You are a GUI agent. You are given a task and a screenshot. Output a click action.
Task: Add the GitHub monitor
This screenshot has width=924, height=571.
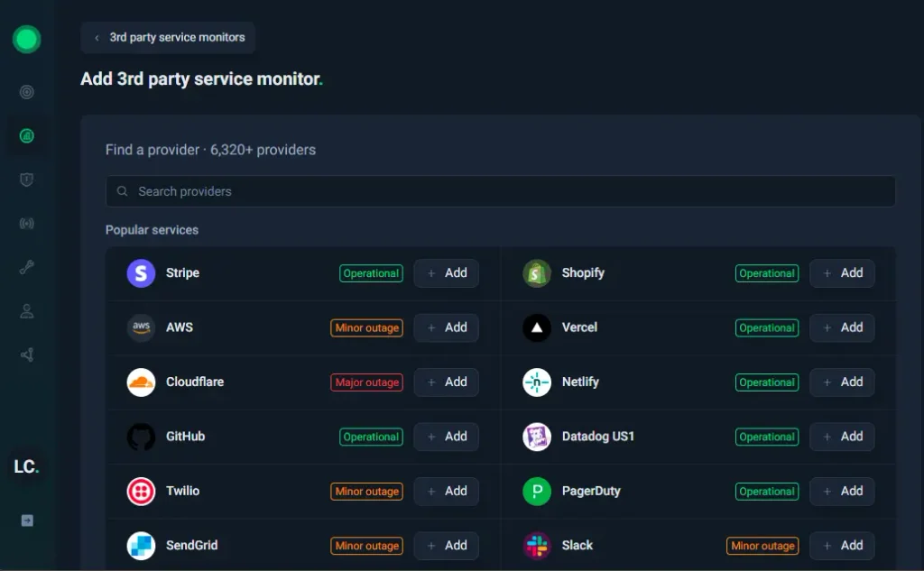click(x=446, y=437)
